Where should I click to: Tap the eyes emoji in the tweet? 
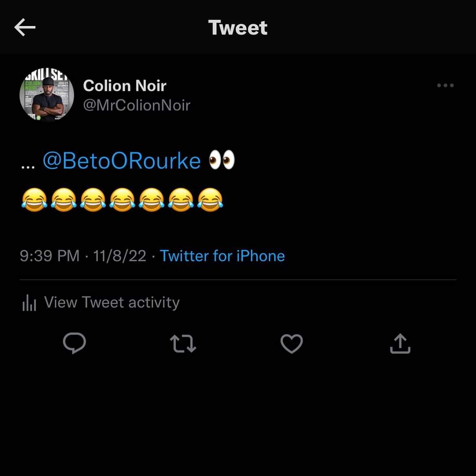(x=222, y=160)
